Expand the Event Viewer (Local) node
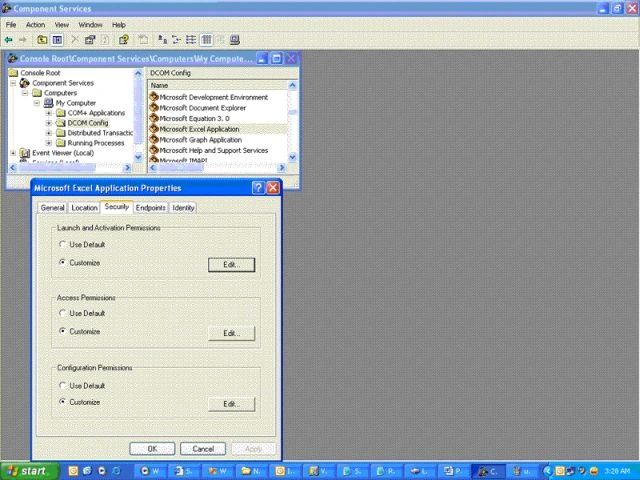 (13, 153)
